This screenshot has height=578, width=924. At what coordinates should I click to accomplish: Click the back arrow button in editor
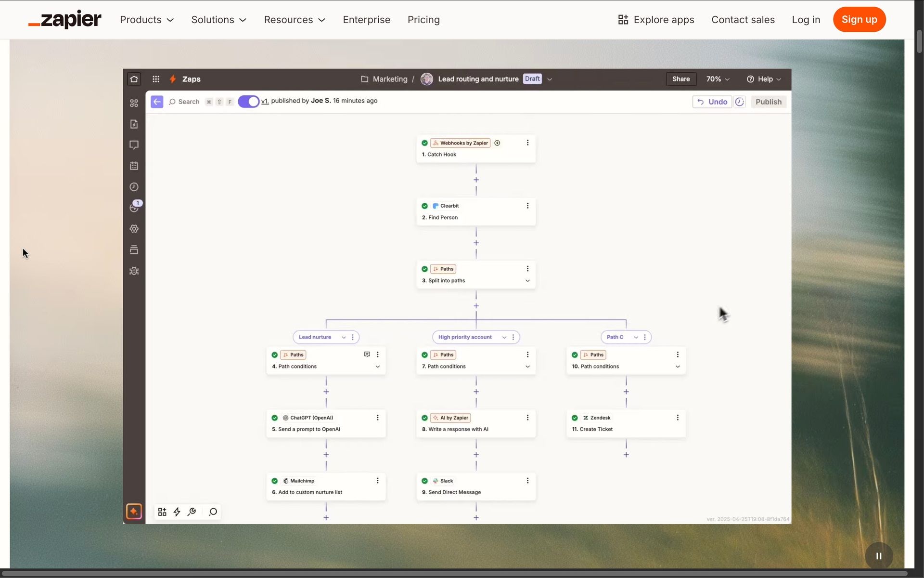[157, 102]
